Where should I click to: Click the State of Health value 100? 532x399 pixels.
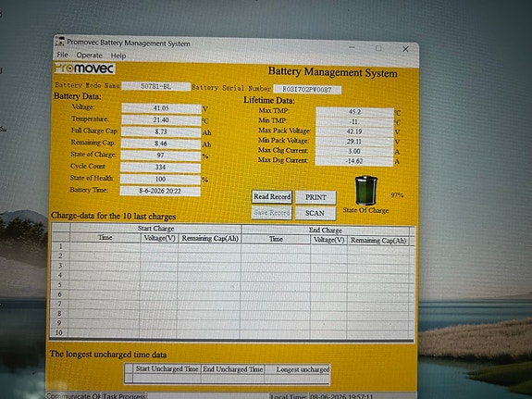click(x=160, y=179)
